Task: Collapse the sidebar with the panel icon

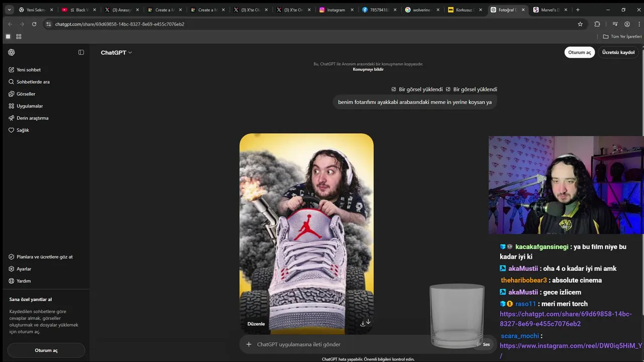Action: pos(81,52)
